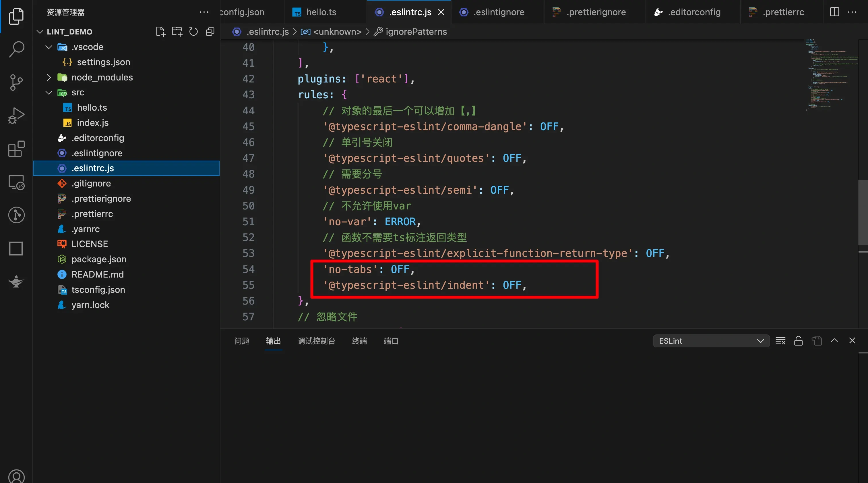Image resolution: width=868 pixels, height=483 pixels.
Task: Refresh the explorer file tree
Action: pyautogui.click(x=193, y=32)
